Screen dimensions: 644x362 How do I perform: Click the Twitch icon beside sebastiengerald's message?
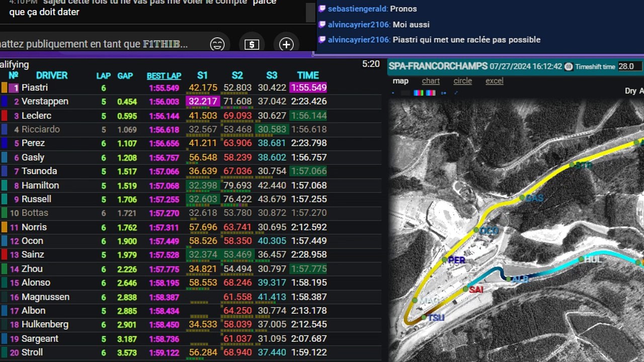[322, 9]
